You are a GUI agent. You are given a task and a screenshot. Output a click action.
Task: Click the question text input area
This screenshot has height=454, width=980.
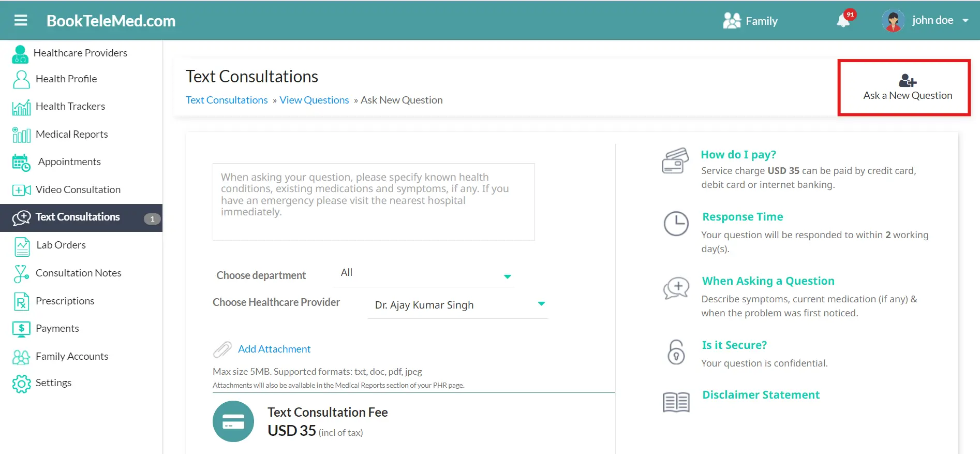373,202
